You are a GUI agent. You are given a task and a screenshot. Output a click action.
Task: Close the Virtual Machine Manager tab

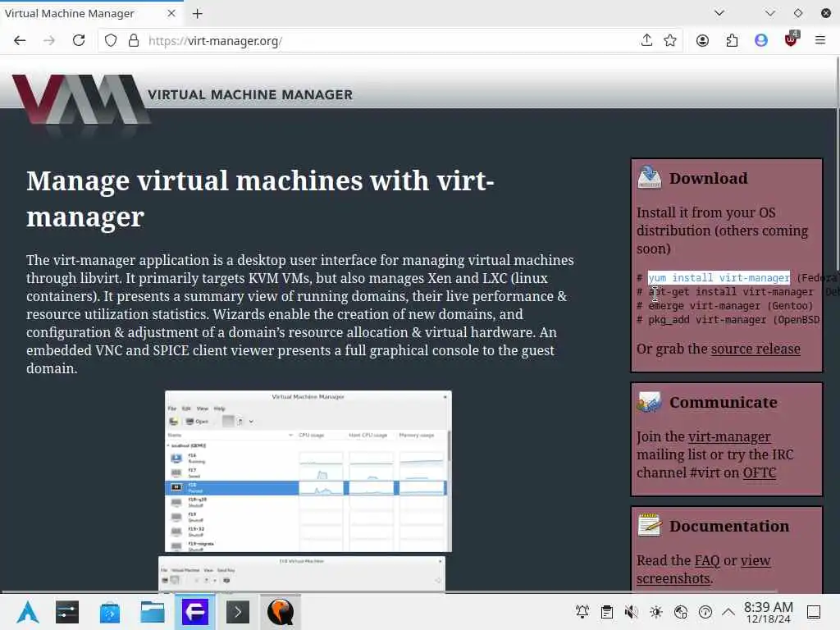tap(171, 13)
